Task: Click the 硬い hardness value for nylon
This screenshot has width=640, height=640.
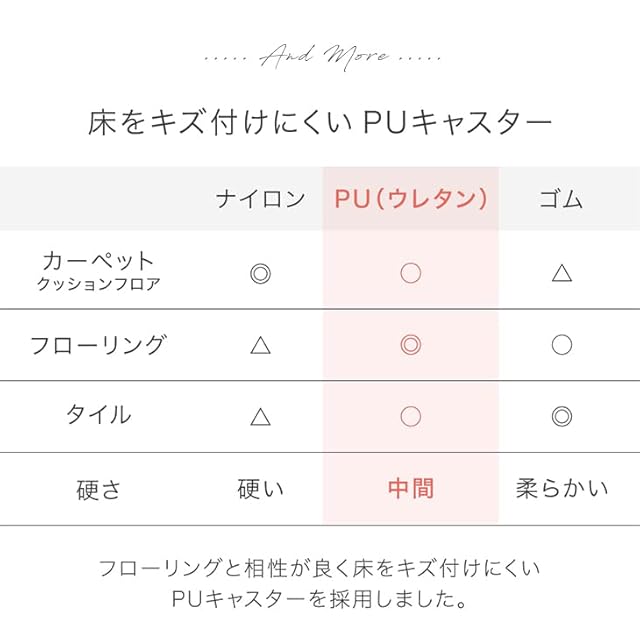Action: point(260,489)
